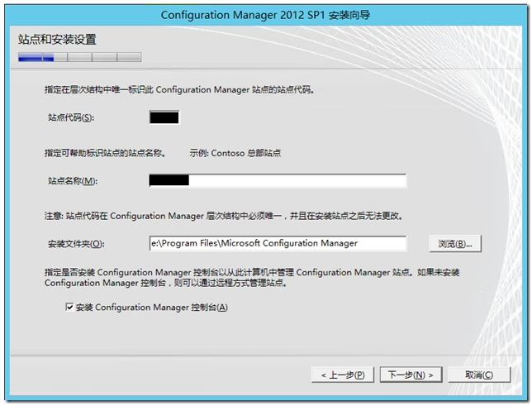Click the 站点代码(S) label
Viewport: 532px width, 406px height.
click(71, 118)
